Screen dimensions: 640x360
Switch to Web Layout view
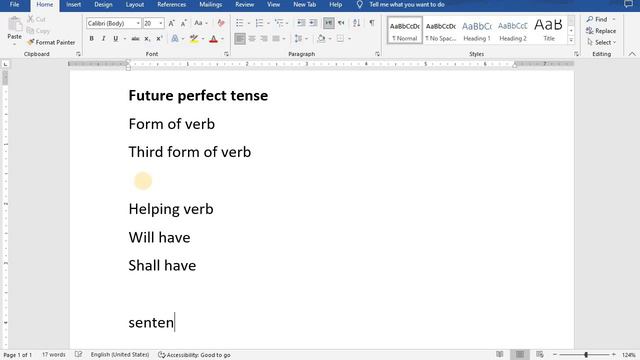pos(540,355)
